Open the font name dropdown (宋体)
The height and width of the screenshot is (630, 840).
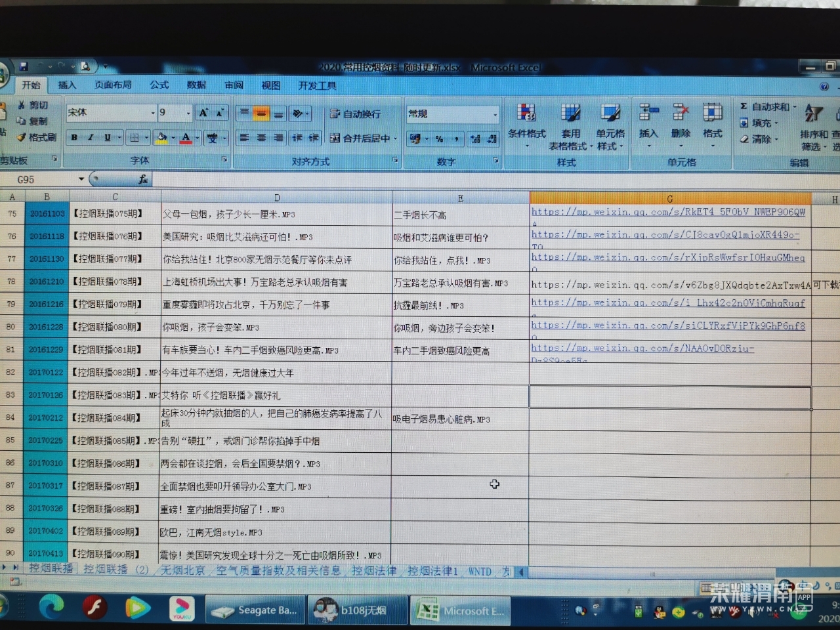click(x=152, y=113)
